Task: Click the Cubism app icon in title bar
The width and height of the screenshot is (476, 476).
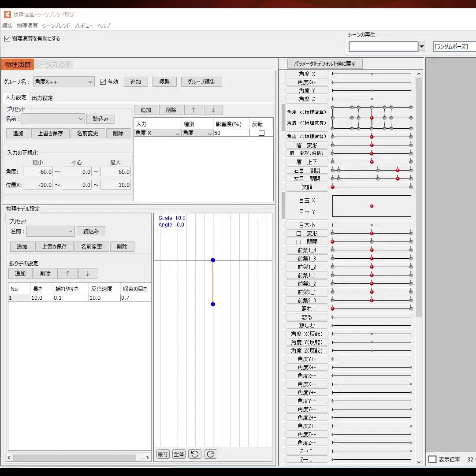Action: [x=7, y=15]
